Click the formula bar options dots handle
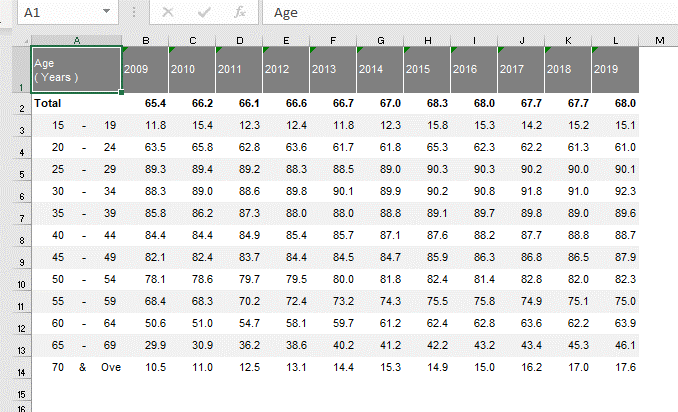 tap(134, 12)
